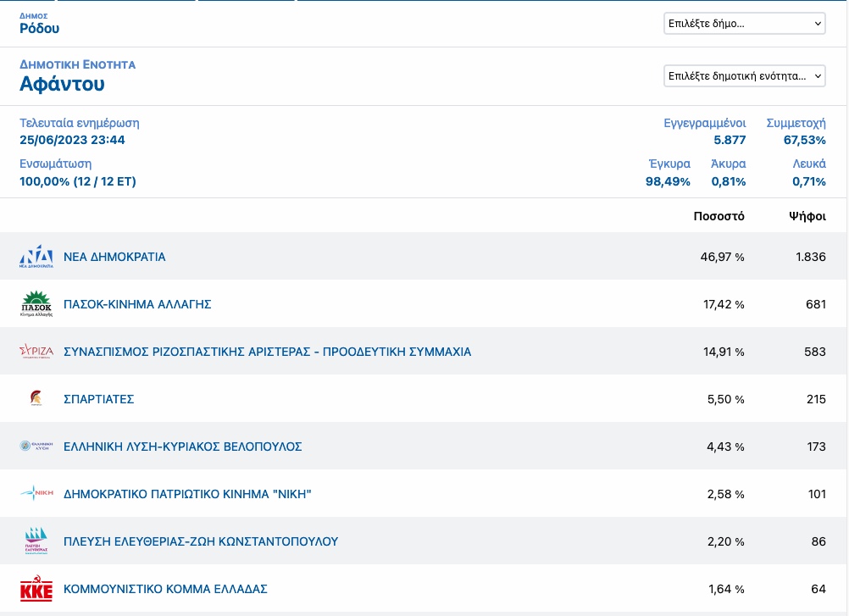The width and height of the screenshot is (849, 616).
Task: Click the 'Ενσωμάτωση' label
Action: coord(55,164)
